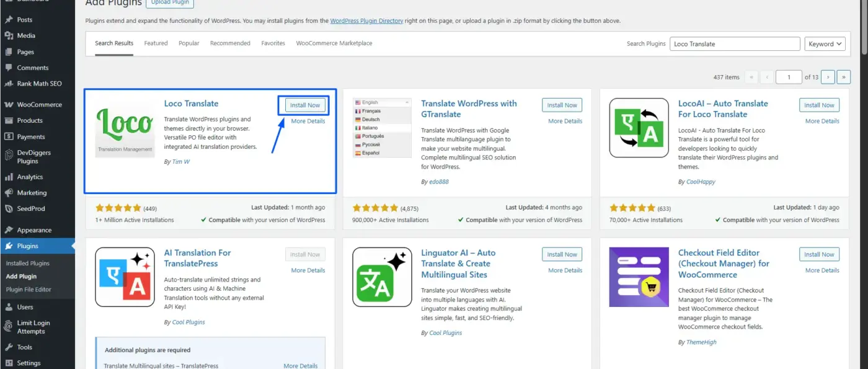Screen dimensions: 868x369
Task: Install Translate WordPress with GTranslate
Action: (x=562, y=105)
